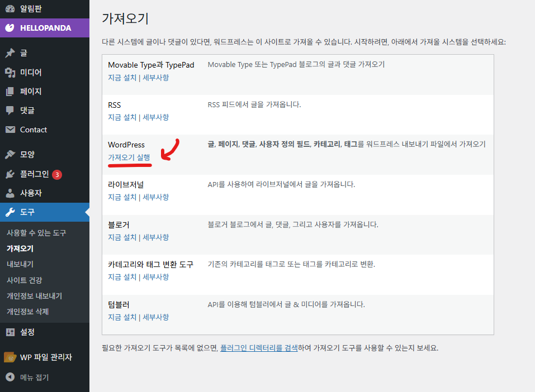This screenshot has height=392, width=535.
Task: View 세부사항 for 텀블러
Action: point(155,317)
